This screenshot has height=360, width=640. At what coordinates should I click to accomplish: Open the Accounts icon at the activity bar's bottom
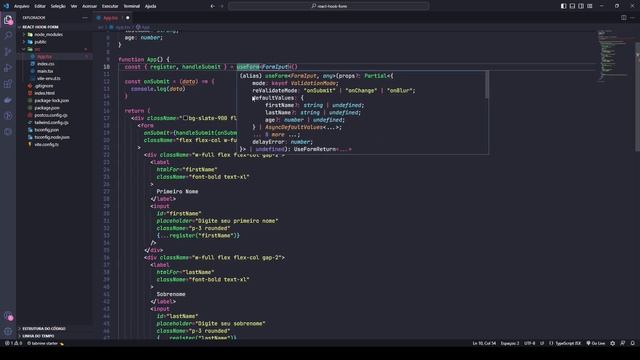point(8,316)
